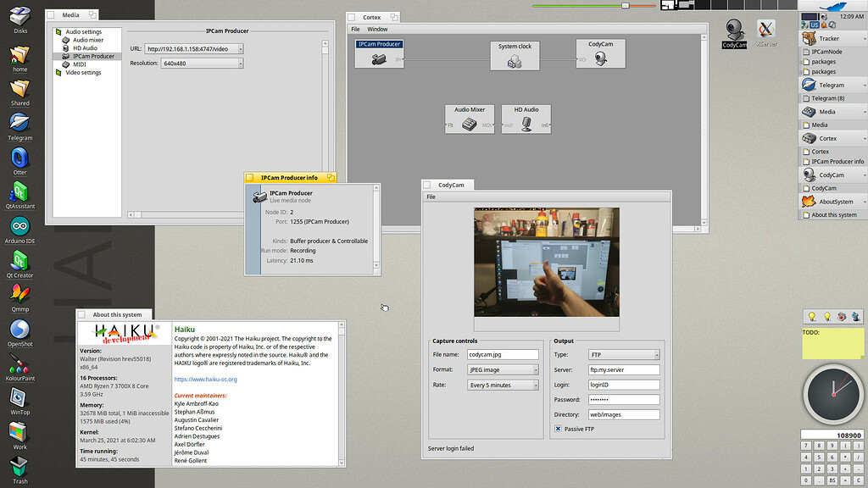Image resolution: width=868 pixels, height=488 pixels.
Task: Click the Server text field in Output
Action: pyautogui.click(x=623, y=370)
